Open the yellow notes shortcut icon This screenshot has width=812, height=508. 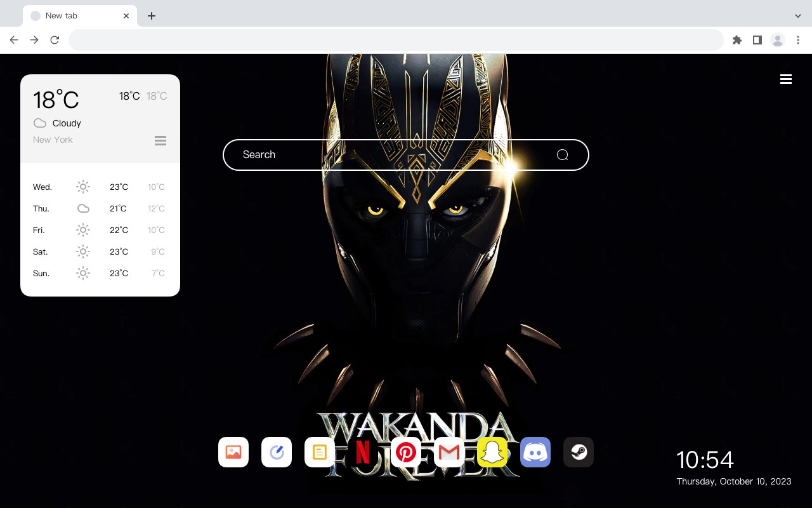click(x=320, y=452)
